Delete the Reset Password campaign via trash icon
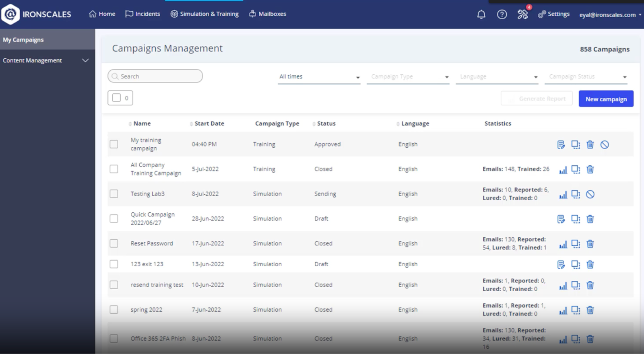This screenshot has height=354, width=644. (590, 244)
